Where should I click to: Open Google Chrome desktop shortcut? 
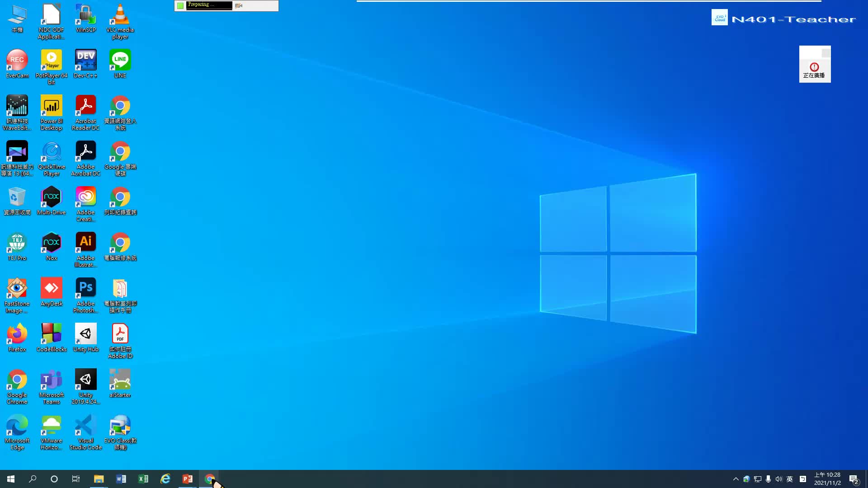(17, 387)
